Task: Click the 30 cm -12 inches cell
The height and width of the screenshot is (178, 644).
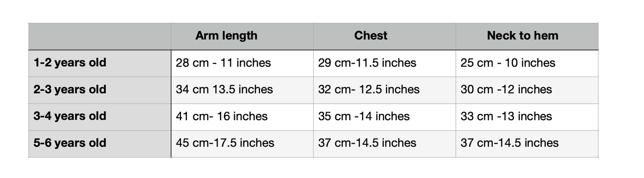Action: [506, 89]
